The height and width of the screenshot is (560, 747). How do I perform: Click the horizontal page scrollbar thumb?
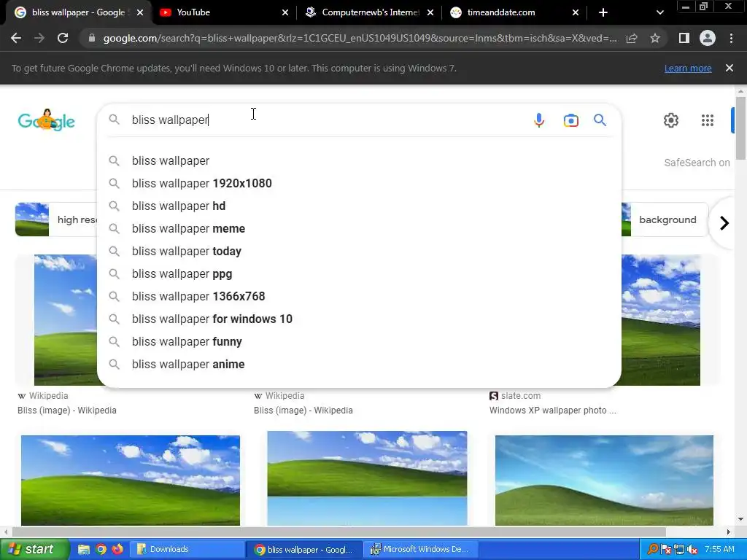(x=338, y=532)
